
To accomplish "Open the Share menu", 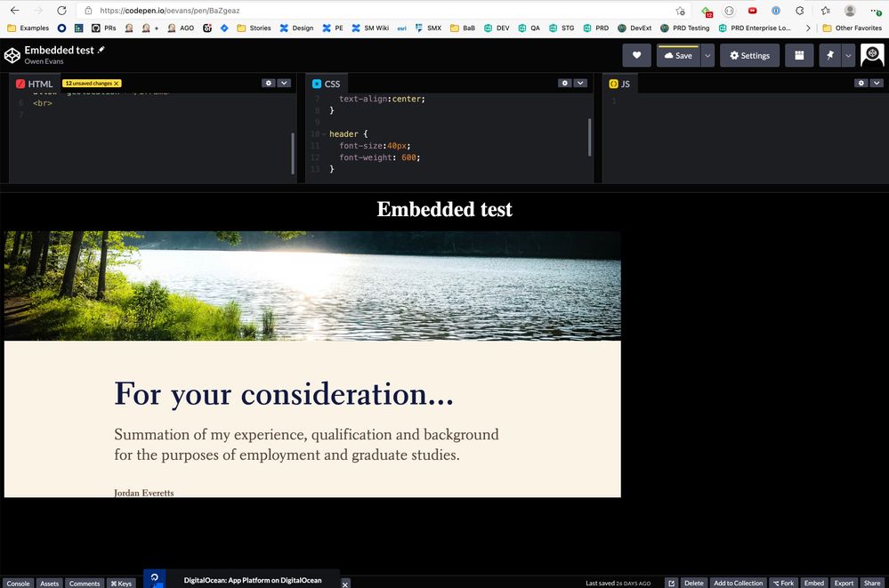I will [872, 583].
